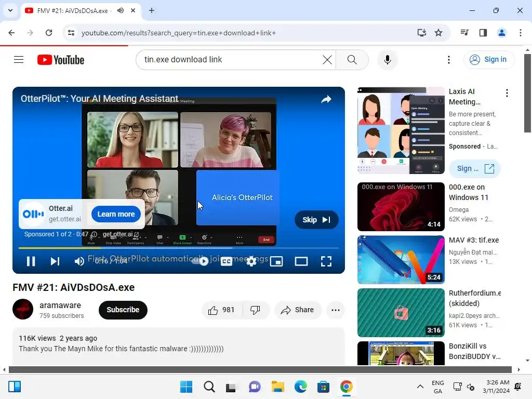Open Windows taskbar search

(209, 387)
